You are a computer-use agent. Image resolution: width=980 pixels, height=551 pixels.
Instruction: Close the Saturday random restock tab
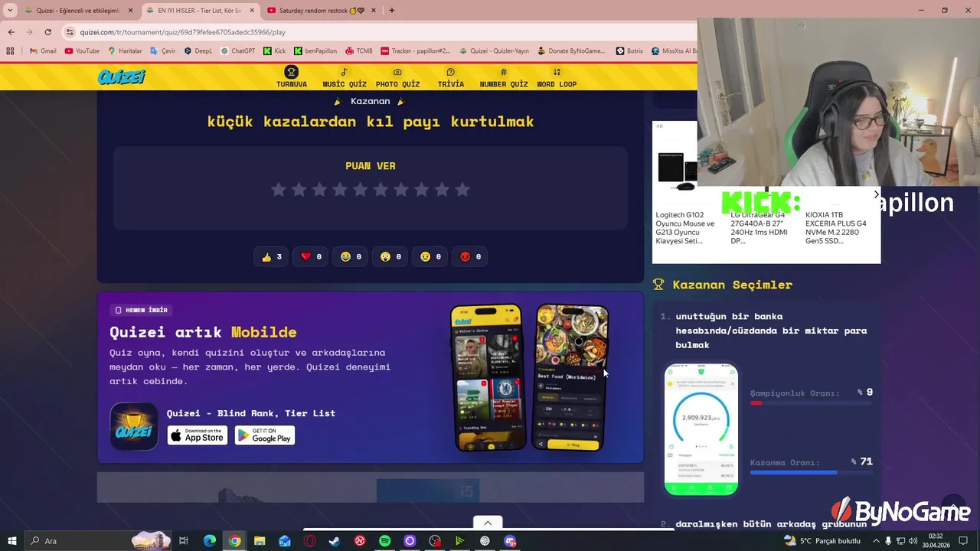tap(373, 11)
